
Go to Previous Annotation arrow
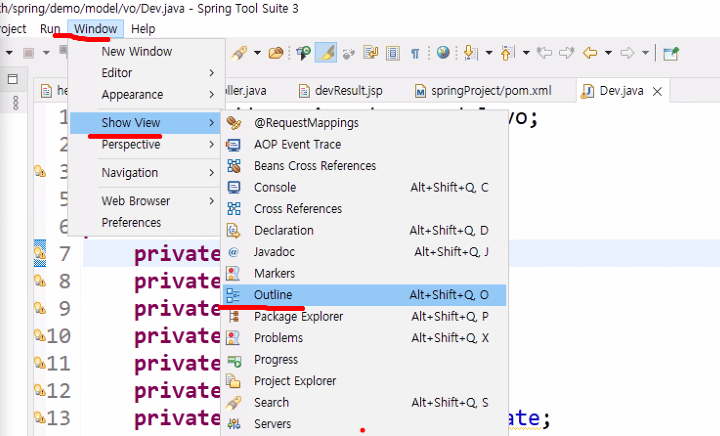pos(507,53)
